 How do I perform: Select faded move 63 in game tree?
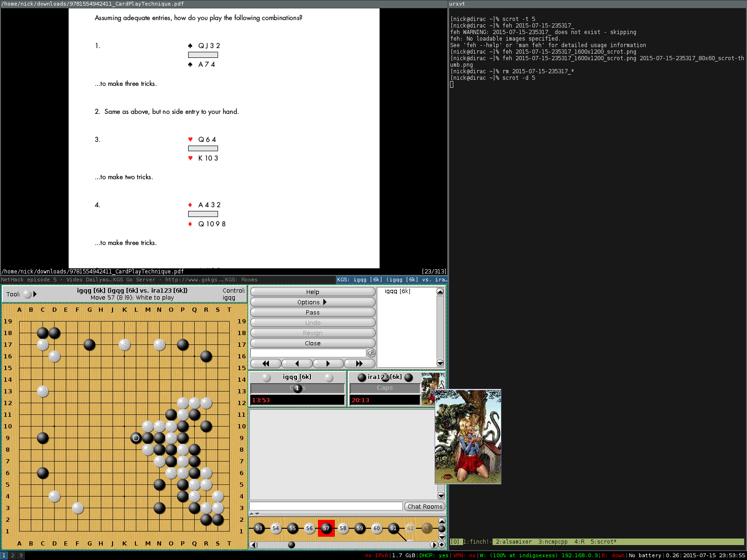pos(427,528)
